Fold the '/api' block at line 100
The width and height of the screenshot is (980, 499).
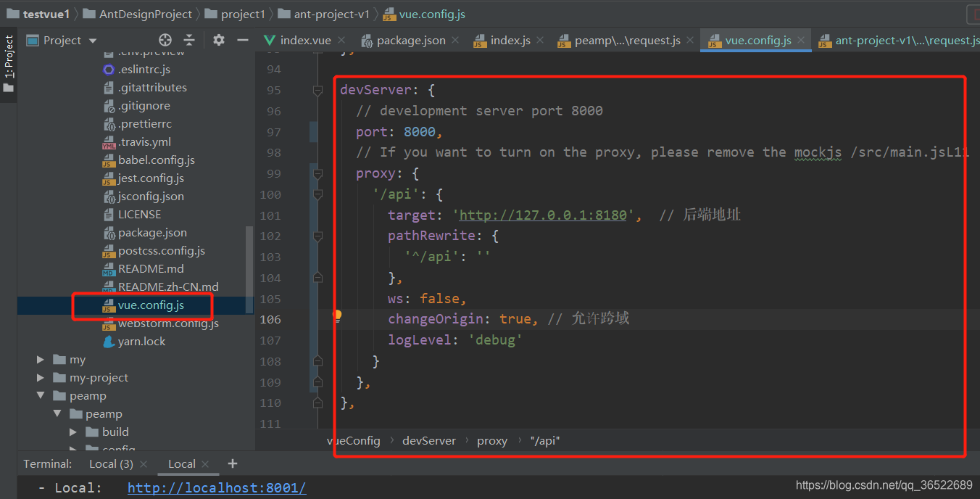(317, 194)
